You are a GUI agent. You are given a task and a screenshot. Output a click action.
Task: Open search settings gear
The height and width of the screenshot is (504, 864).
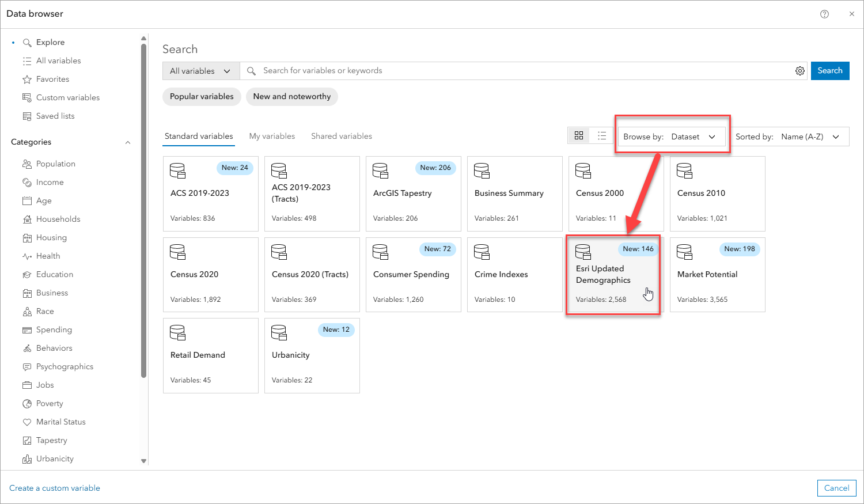[800, 70]
